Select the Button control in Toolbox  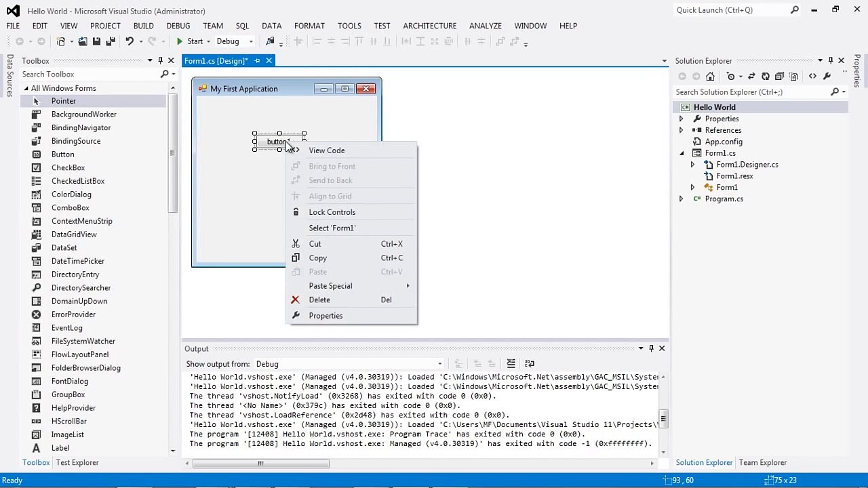click(62, 154)
